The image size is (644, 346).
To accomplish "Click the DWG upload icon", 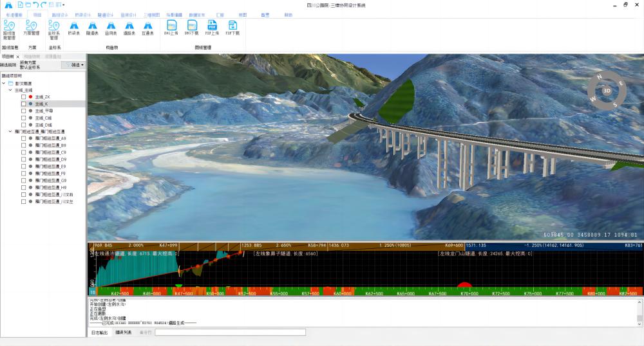I will click(x=172, y=28).
